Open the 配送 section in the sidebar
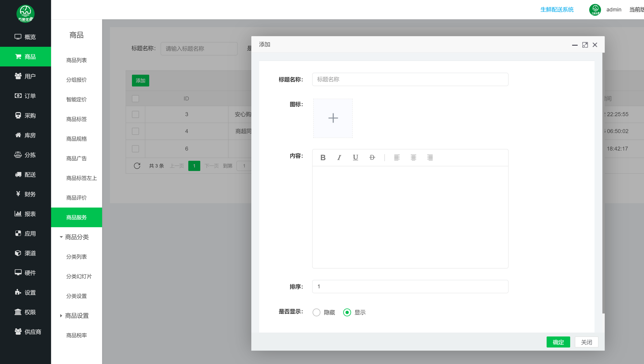 click(26, 175)
